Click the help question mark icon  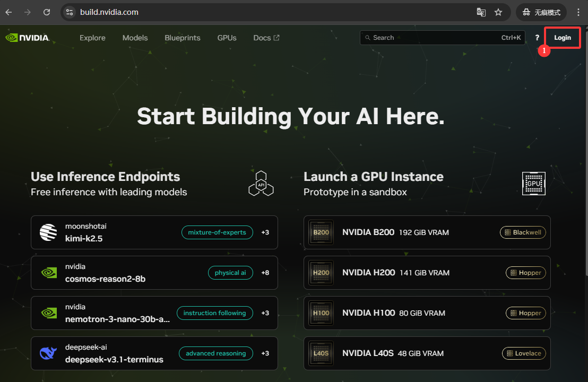click(537, 38)
